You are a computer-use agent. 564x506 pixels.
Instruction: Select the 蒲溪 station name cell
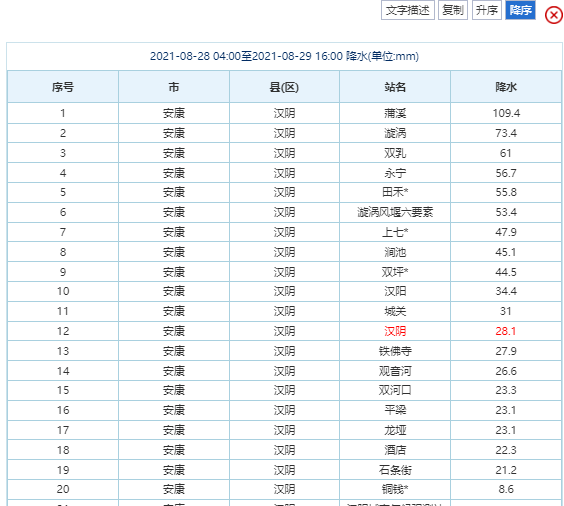(395, 113)
